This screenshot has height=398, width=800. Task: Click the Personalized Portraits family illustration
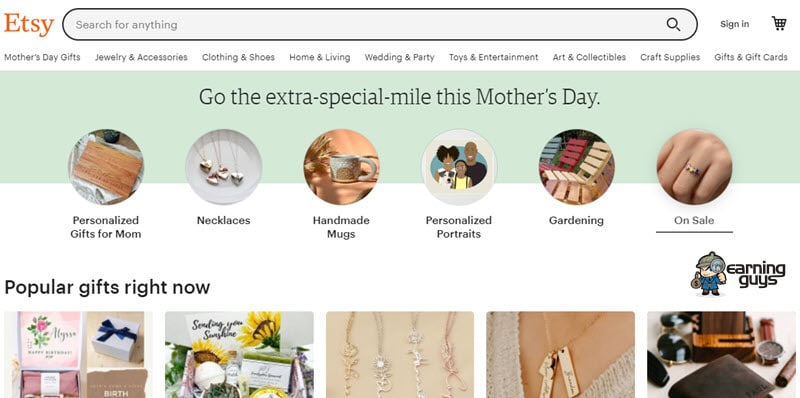point(459,167)
